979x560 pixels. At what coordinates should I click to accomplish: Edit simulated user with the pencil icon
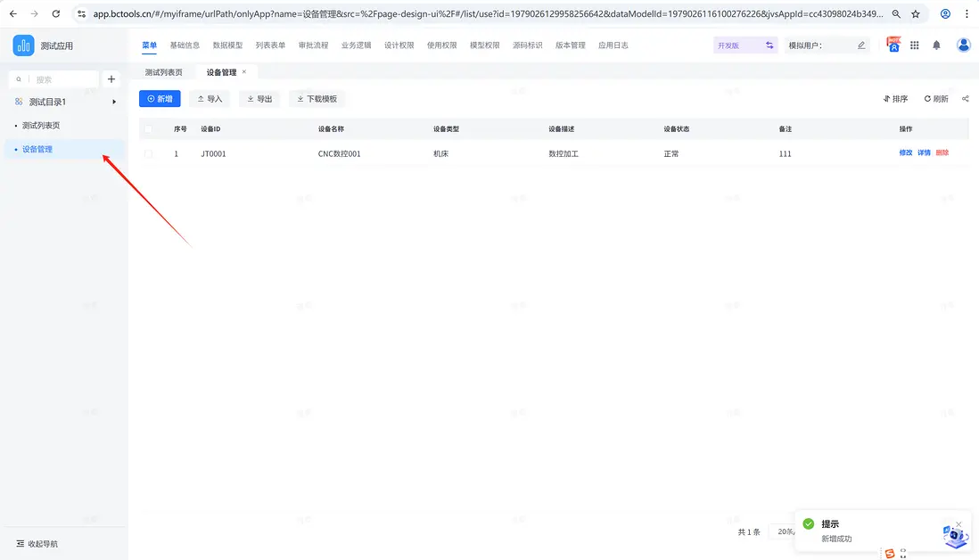point(861,45)
